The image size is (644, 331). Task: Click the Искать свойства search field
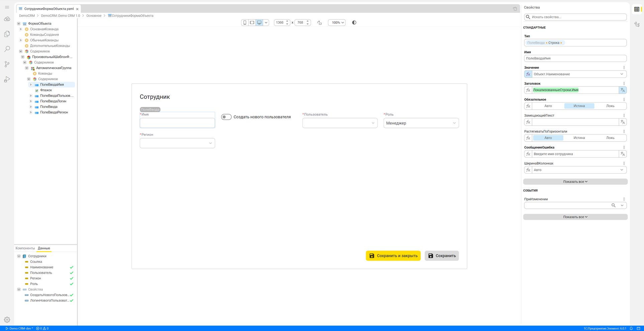point(575,17)
